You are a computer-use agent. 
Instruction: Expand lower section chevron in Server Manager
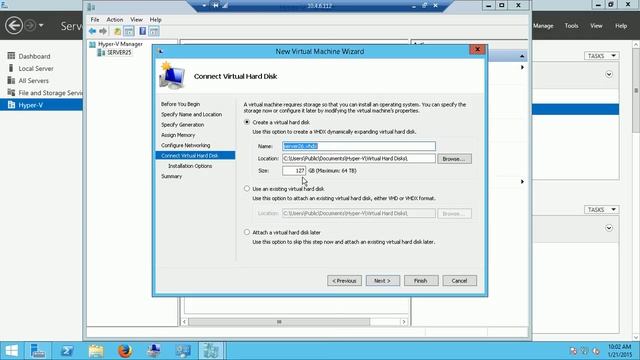(x=609, y=228)
